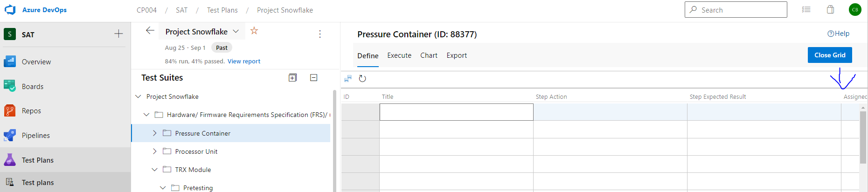
Task: Click the Close Grid button
Action: (x=829, y=55)
